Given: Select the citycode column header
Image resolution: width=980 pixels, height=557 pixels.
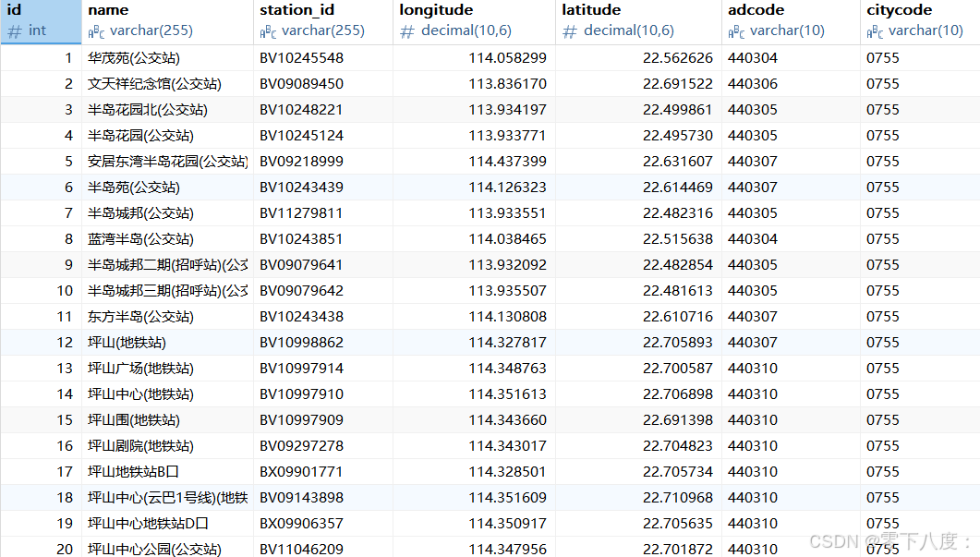Looking at the screenshot, I should coord(921,21).
